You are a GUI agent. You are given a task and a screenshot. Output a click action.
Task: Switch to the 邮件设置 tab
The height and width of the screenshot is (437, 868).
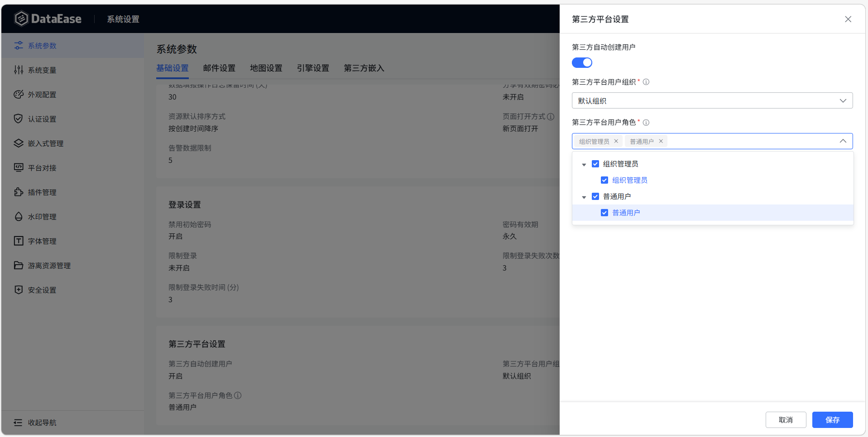[x=219, y=68]
